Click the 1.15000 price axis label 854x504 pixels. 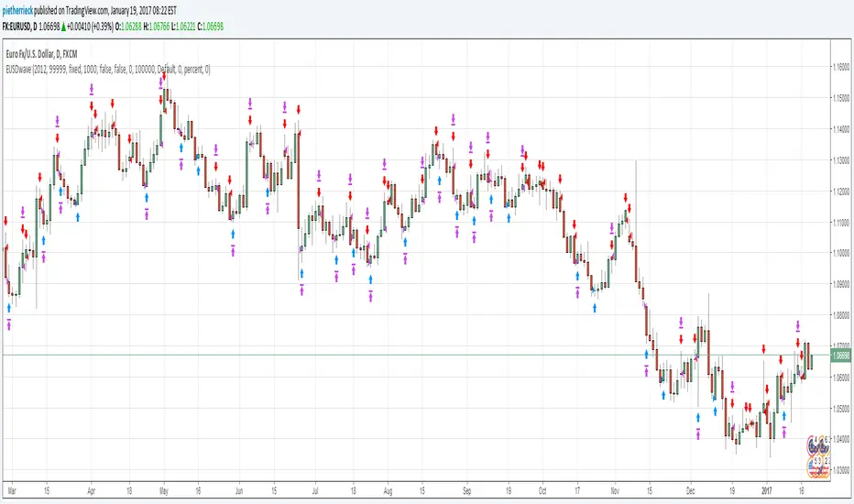pos(841,98)
